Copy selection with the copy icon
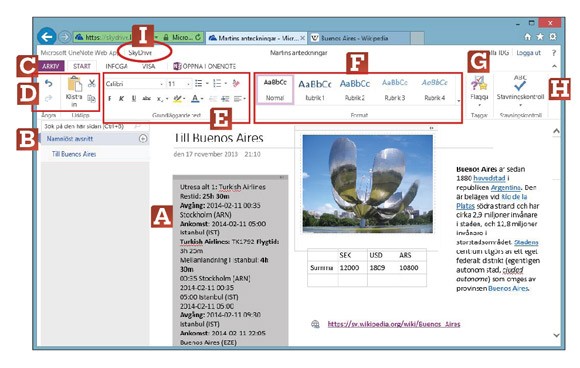 click(91, 98)
